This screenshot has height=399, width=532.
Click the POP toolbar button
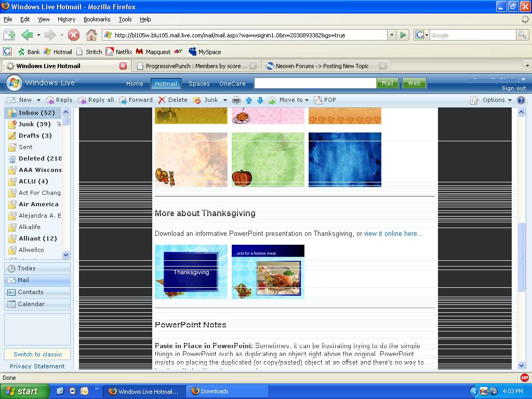[x=325, y=100]
